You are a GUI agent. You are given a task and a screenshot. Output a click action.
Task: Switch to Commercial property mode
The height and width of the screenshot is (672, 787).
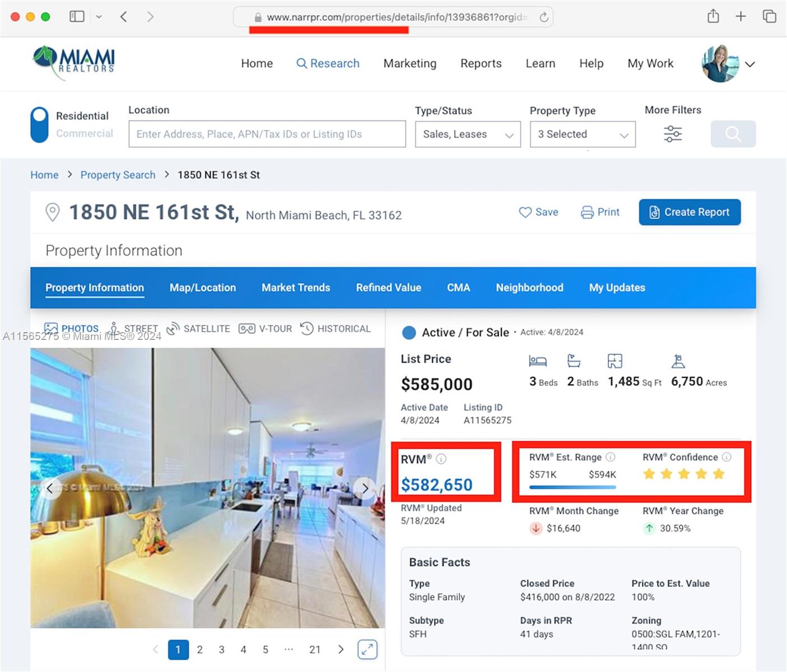84,133
